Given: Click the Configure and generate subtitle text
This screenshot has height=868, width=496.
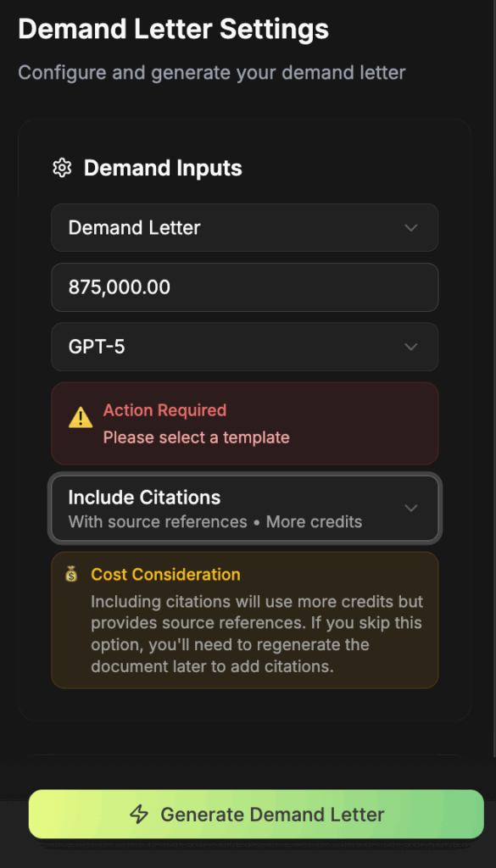Looking at the screenshot, I should [x=211, y=73].
